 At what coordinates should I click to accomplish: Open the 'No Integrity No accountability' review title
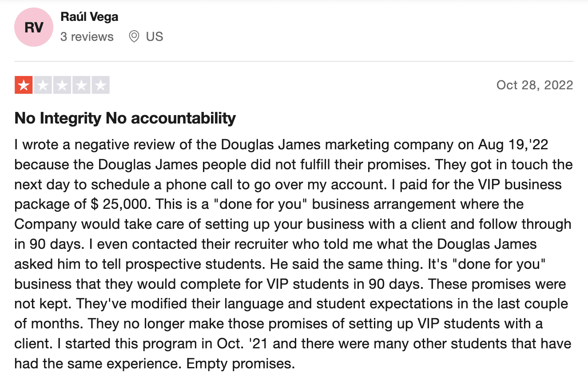click(x=125, y=118)
